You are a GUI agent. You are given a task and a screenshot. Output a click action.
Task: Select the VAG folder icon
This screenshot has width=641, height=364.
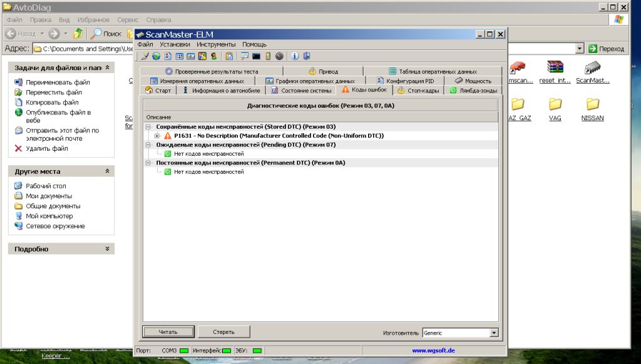(555, 104)
